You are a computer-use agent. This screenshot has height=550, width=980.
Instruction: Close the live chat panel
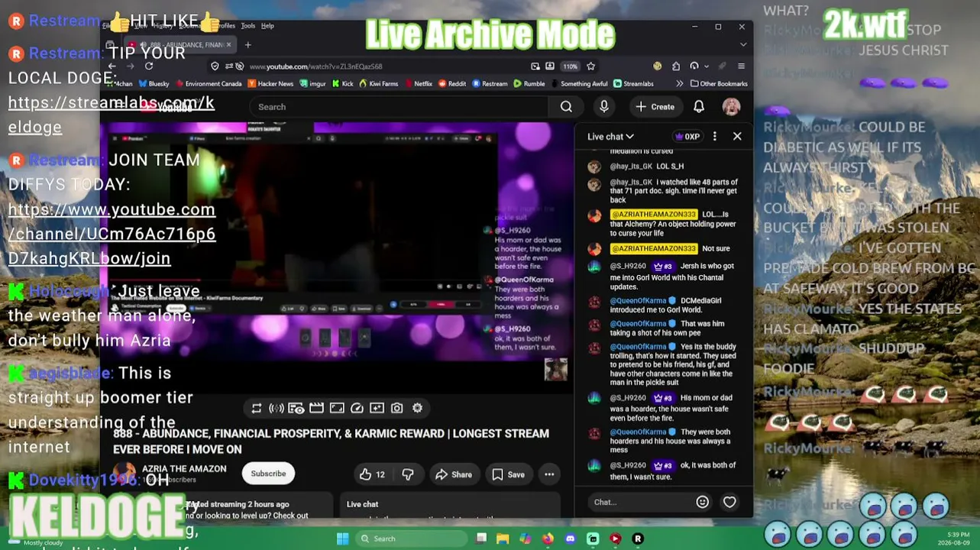click(737, 137)
